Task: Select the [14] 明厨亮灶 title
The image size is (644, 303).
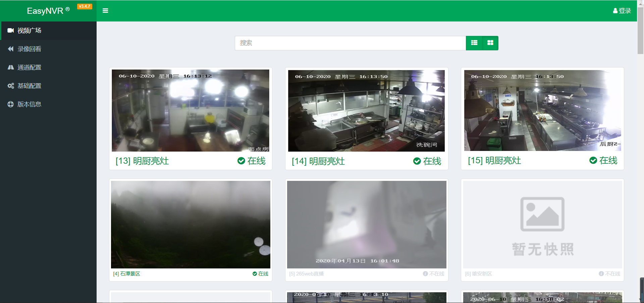Action: (318, 161)
